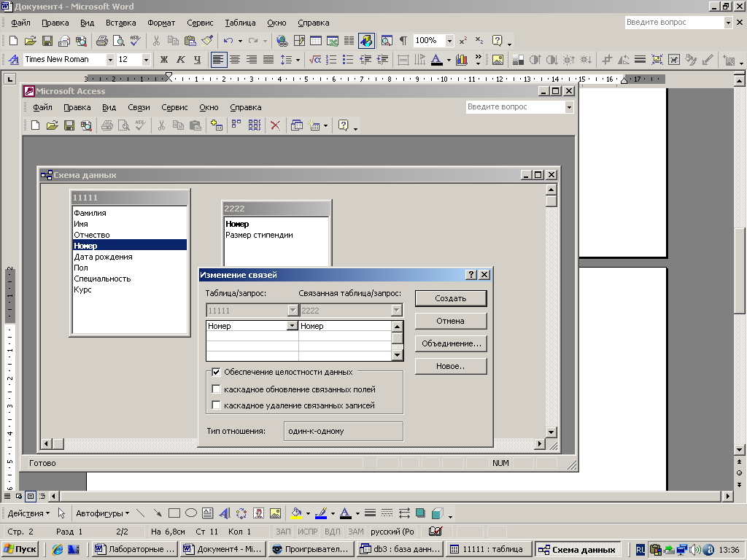The image size is (747, 560).
Task: Click Access Save icon
Action: coord(69,125)
